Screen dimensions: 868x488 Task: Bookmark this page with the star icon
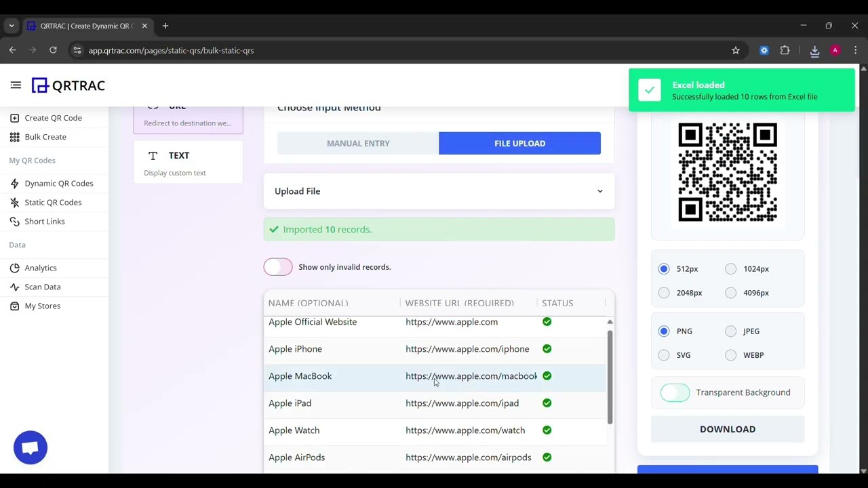coord(736,50)
